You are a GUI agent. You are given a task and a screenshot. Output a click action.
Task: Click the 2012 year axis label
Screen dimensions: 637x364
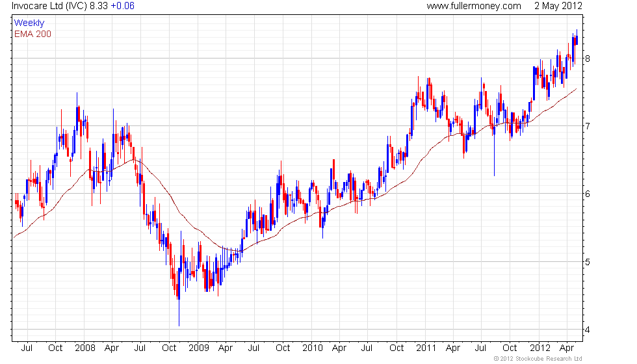[540, 348]
